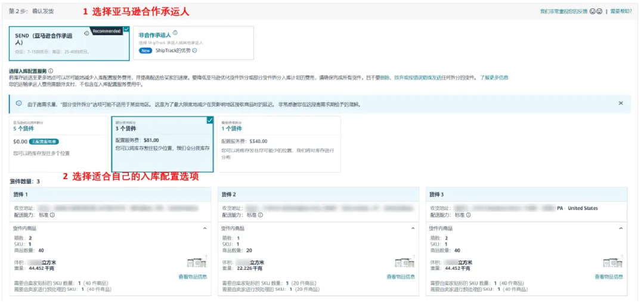Click the sad face feedback icon
Image resolution: width=644 pixels, height=302 pixels.
[599, 11]
